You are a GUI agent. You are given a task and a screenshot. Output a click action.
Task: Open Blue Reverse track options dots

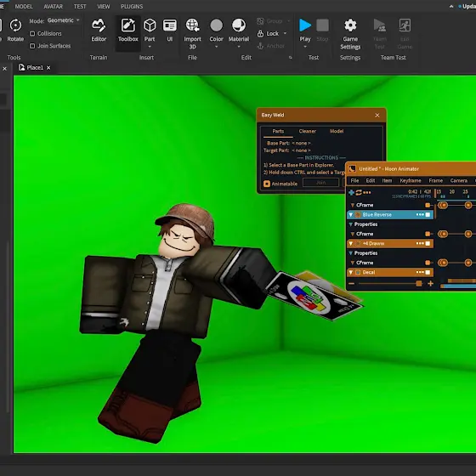coord(420,214)
